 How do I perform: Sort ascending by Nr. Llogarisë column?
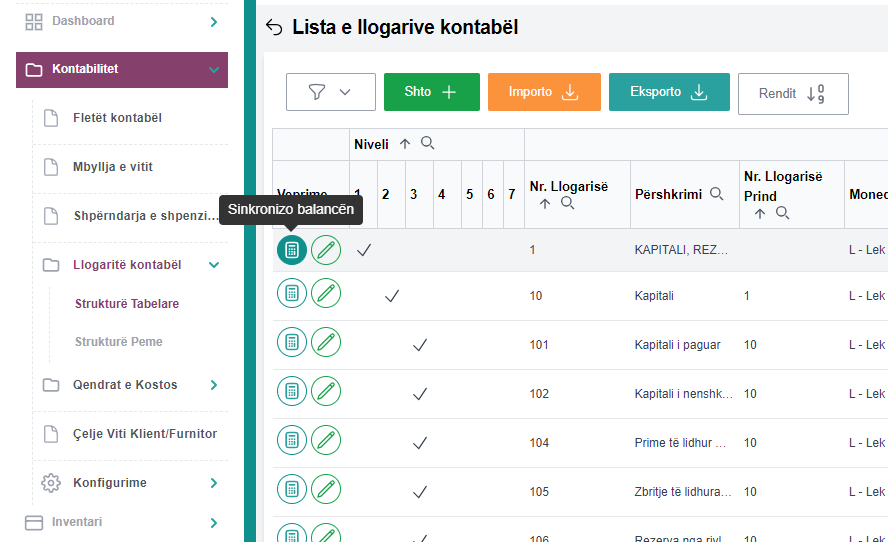coord(545,203)
